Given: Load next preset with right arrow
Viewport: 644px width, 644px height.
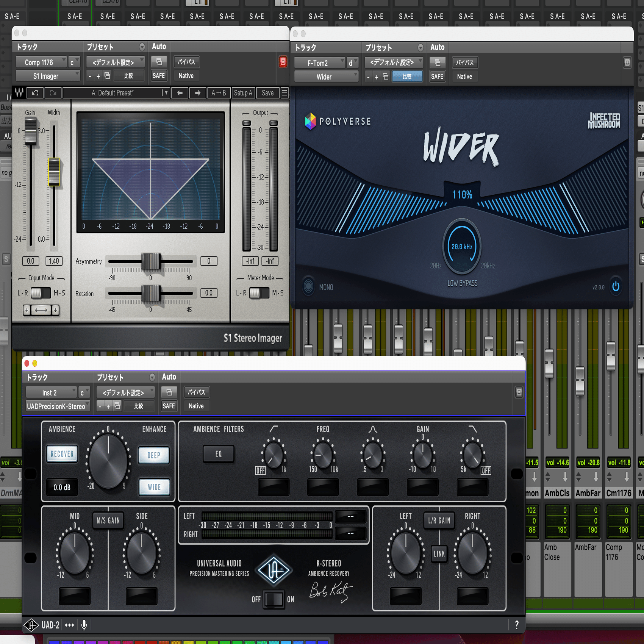Looking at the screenshot, I should click(198, 93).
